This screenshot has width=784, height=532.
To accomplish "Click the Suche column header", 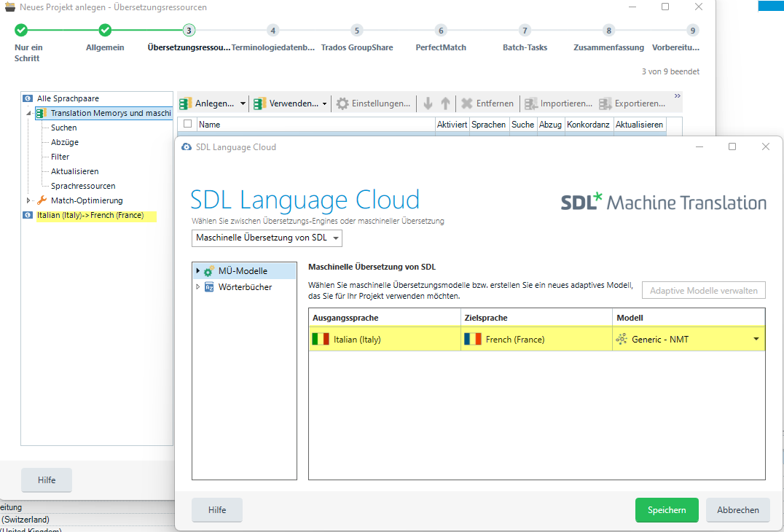I will 522,125.
